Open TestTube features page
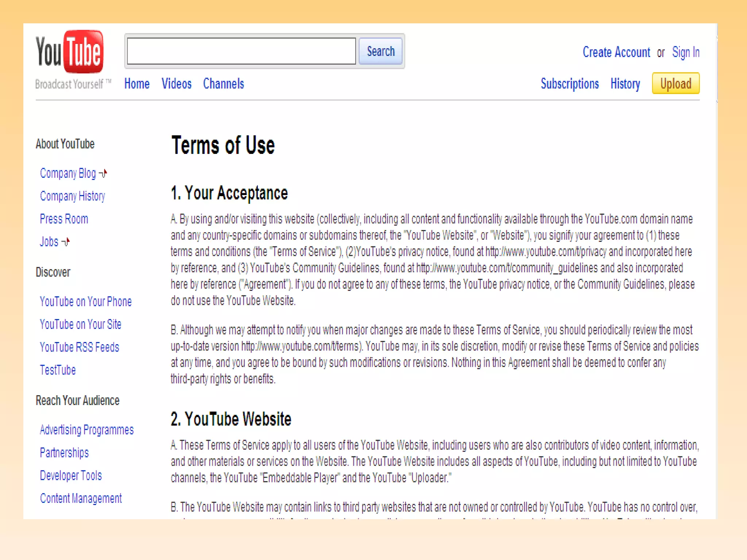 [x=58, y=370]
